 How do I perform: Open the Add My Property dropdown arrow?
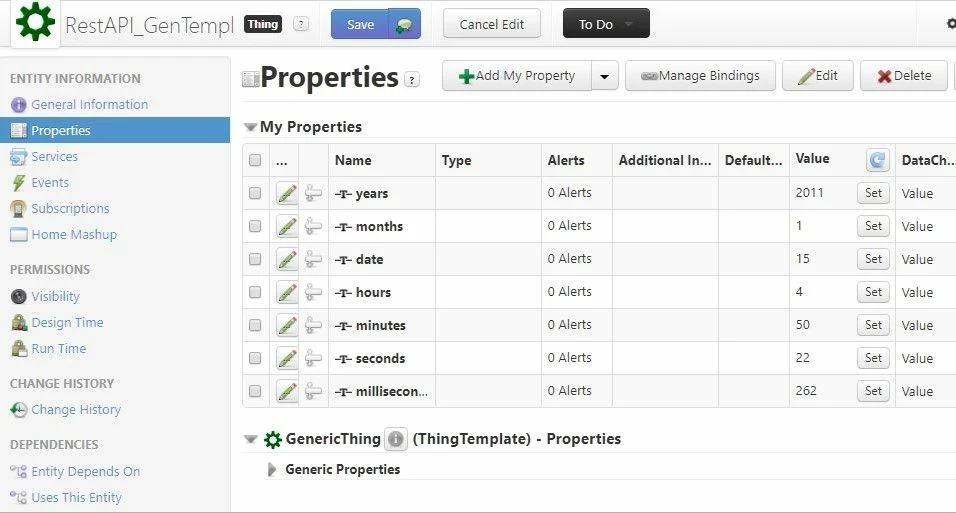pyautogui.click(x=605, y=76)
